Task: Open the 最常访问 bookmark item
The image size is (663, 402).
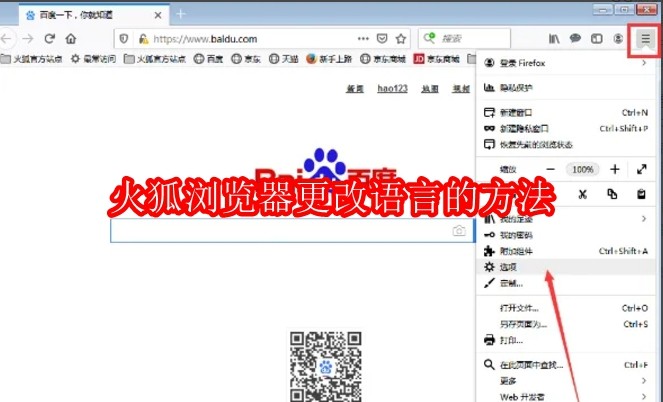Action: click(x=93, y=59)
